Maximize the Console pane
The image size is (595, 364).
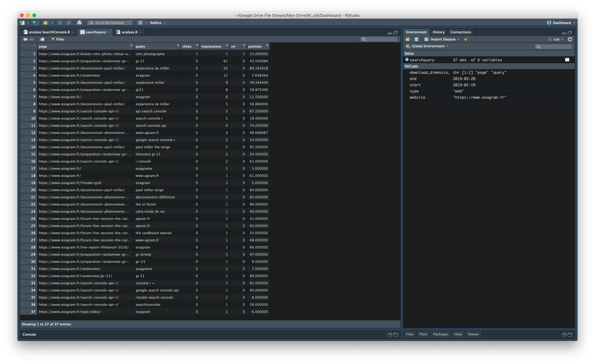395,335
